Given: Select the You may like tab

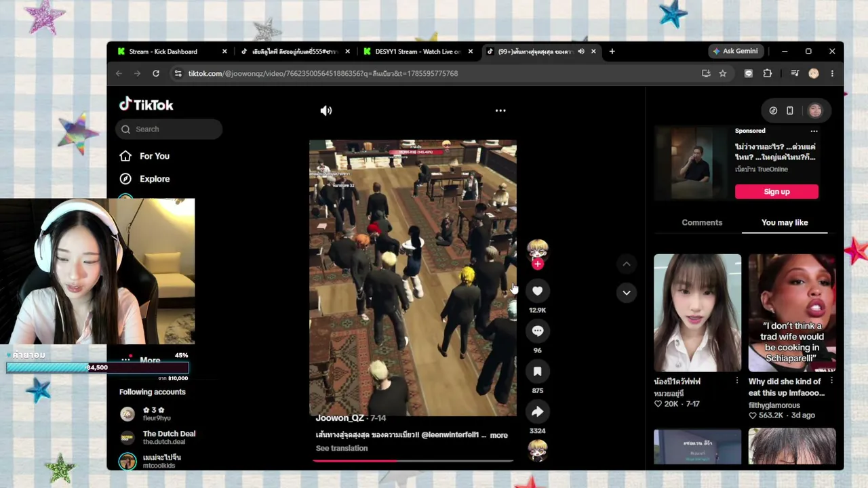Looking at the screenshot, I should click(x=785, y=222).
